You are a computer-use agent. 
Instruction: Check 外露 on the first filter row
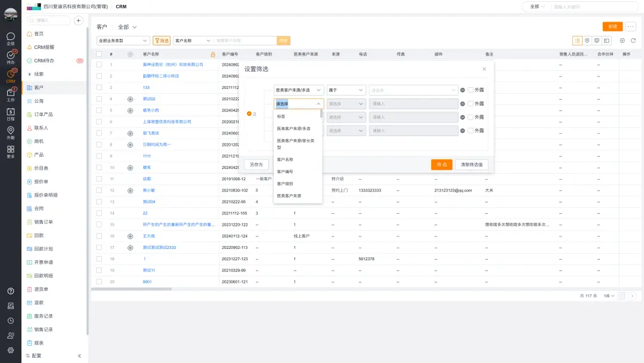click(470, 90)
